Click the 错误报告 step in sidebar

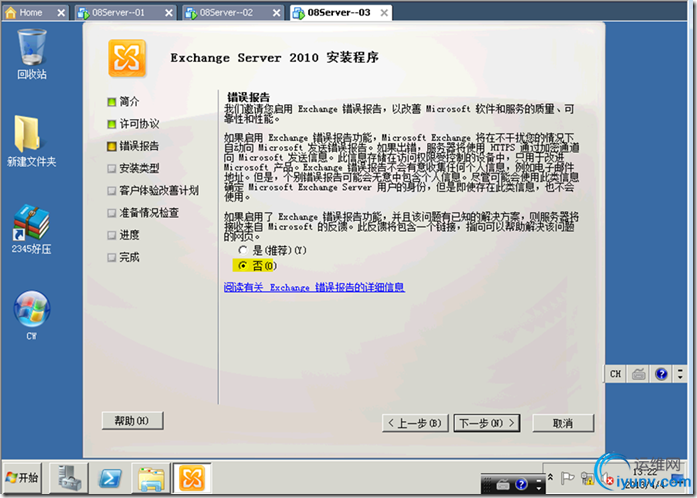tap(133, 146)
